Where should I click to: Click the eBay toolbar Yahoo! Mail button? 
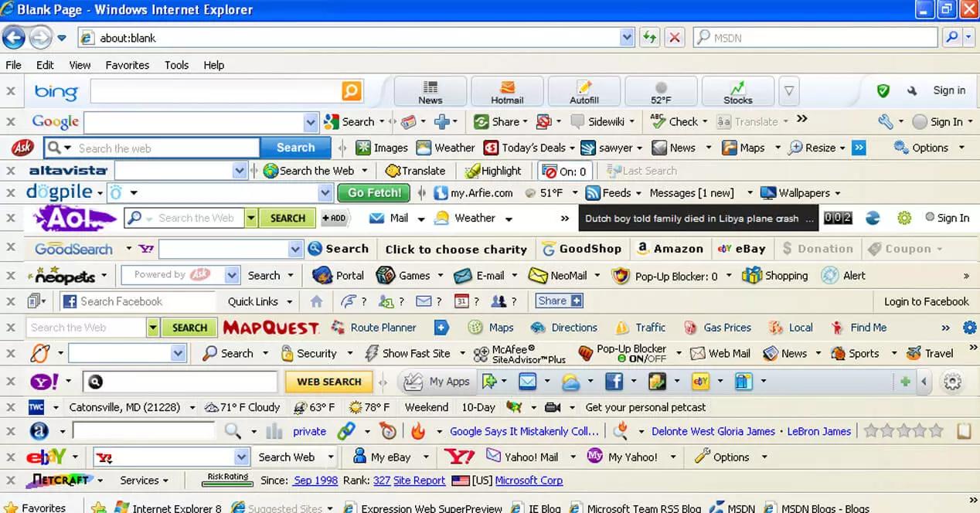tap(522, 457)
